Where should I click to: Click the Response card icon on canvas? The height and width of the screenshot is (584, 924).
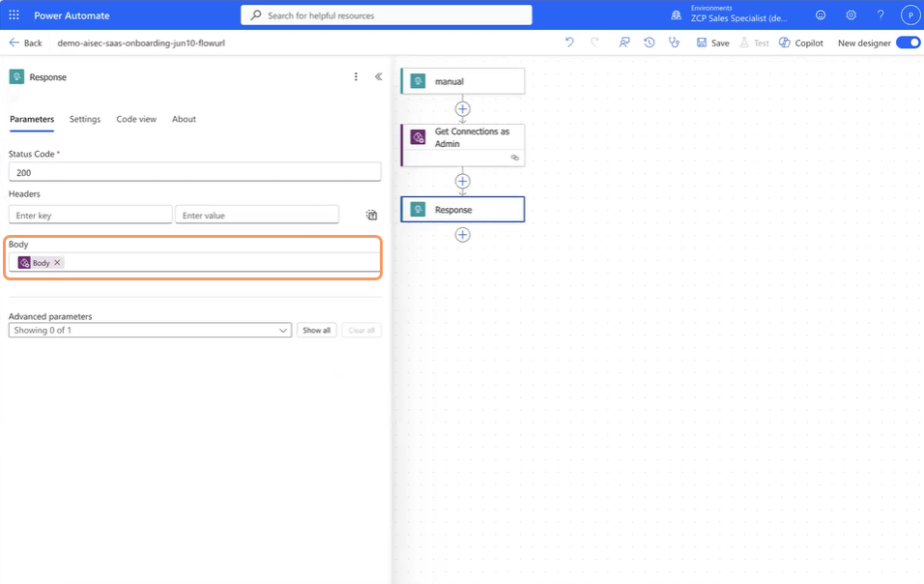tap(418, 209)
